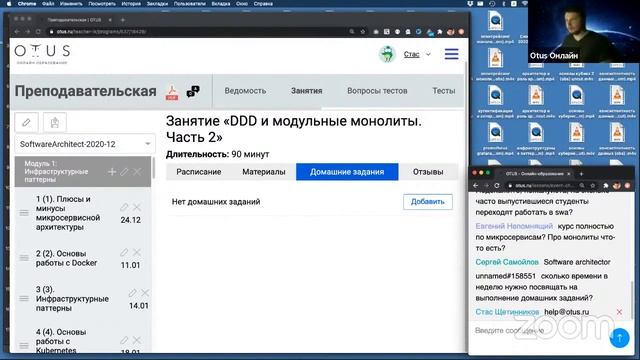This screenshot has height=360, width=640.
Task: Expand user menu chevron next to Стас
Action: [428, 54]
